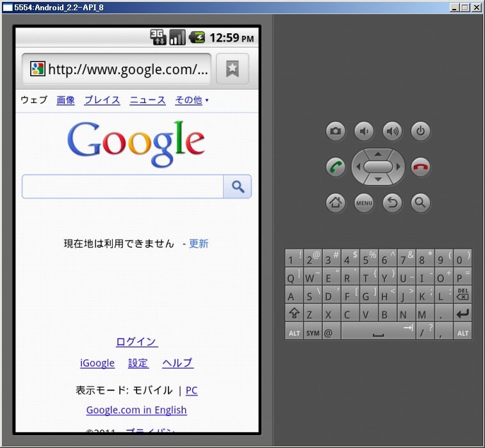Viewport: 485px width, 448px height.
Task: Click the left ALT key
Action: coord(294,331)
